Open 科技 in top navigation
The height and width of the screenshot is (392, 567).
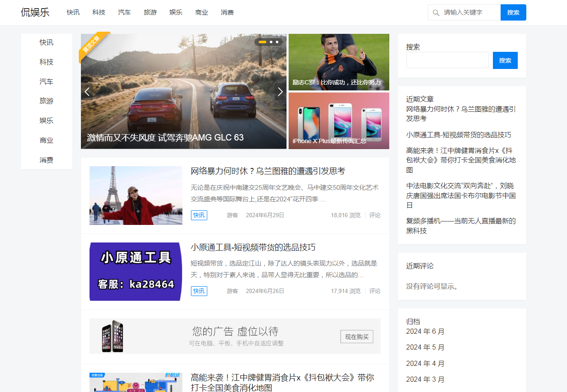coord(99,12)
